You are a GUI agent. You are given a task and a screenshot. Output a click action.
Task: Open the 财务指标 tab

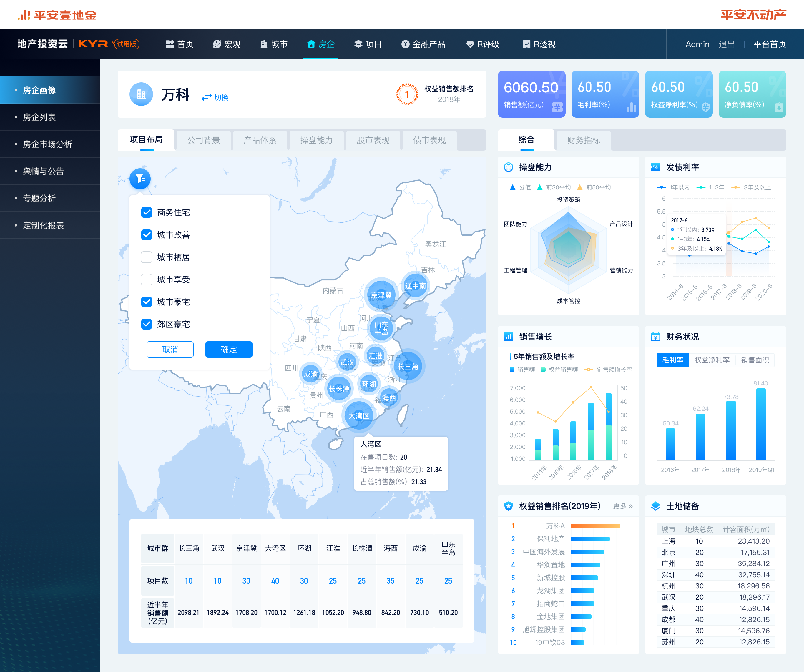[584, 140]
